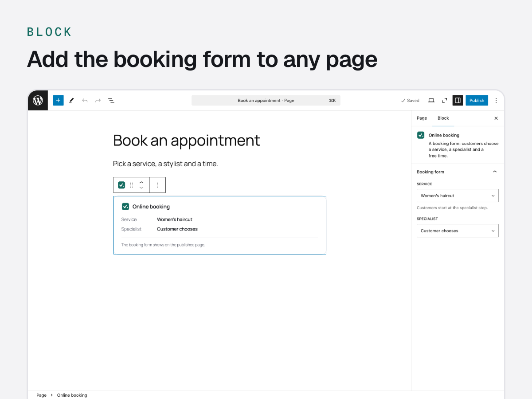This screenshot has width=532, height=399.
Task: Click Online booking in the bottom breadcrumb
Action: (72, 395)
